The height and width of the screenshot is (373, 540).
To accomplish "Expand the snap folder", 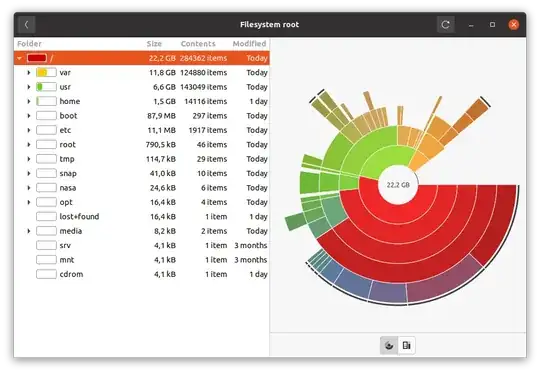I will point(29,174).
